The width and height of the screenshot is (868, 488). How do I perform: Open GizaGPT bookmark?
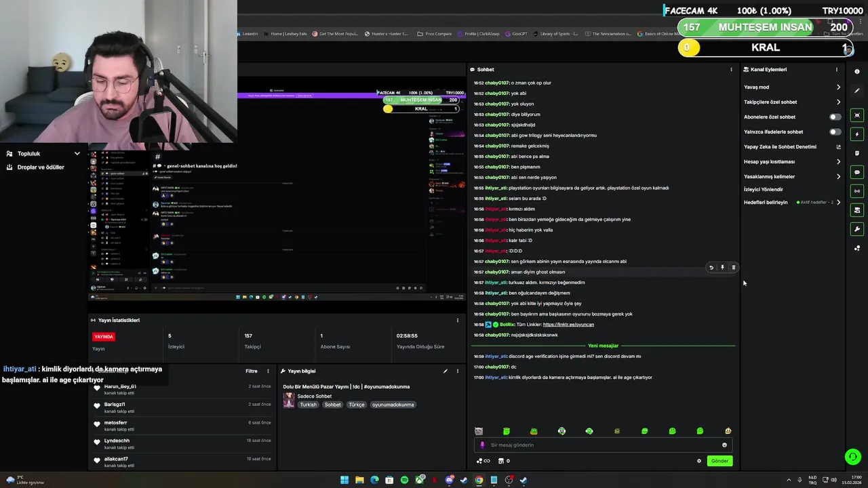pos(517,34)
